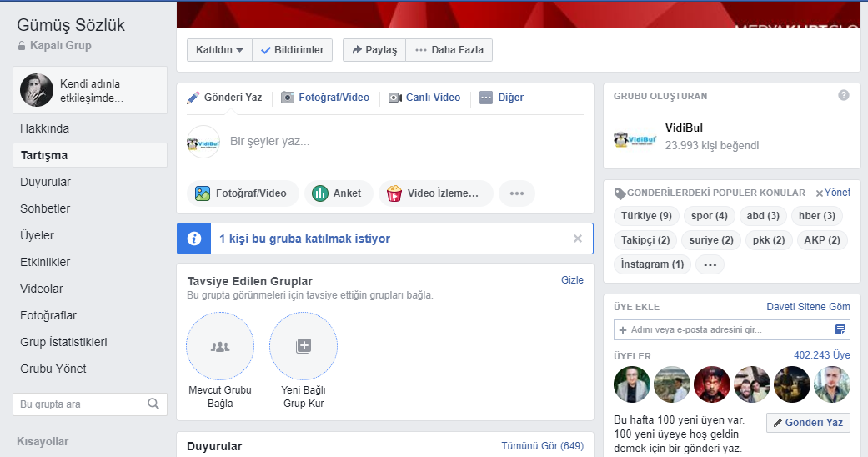Click the Daveti Sitene Göm link
The image size is (868, 457).
click(808, 306)
